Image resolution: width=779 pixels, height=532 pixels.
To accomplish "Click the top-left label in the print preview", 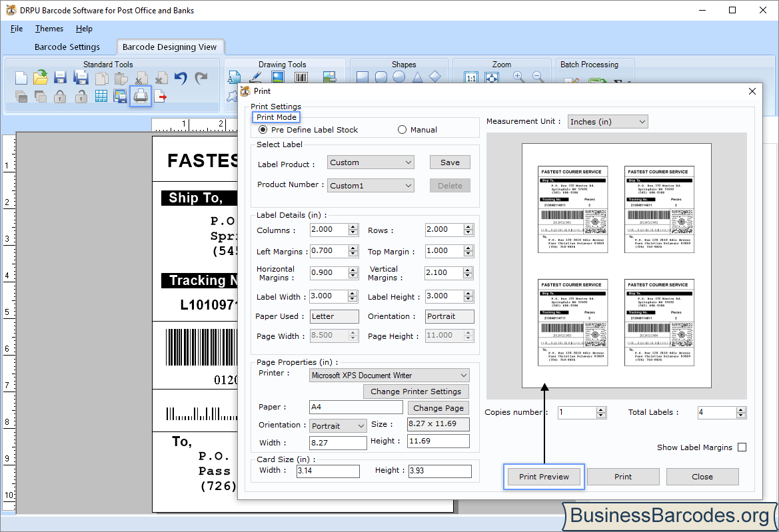I will click(x=572, y=210).
